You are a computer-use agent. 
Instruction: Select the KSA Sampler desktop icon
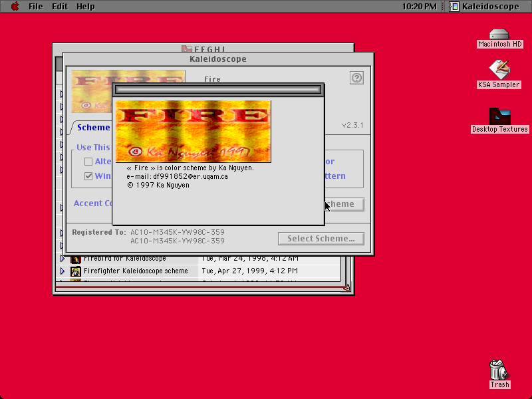click(x=499, y=70)
